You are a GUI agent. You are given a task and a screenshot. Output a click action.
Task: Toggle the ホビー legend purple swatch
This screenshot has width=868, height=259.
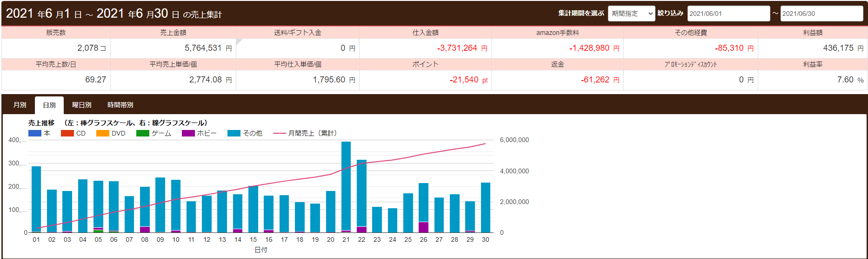[x=188, y=133]
